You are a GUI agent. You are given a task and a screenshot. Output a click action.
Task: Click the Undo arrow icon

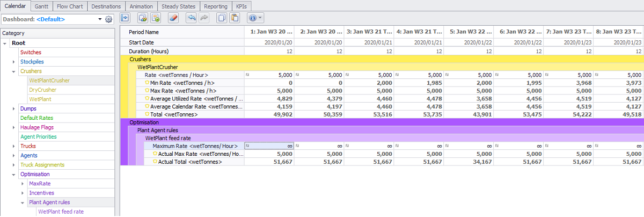coord(191,18)
